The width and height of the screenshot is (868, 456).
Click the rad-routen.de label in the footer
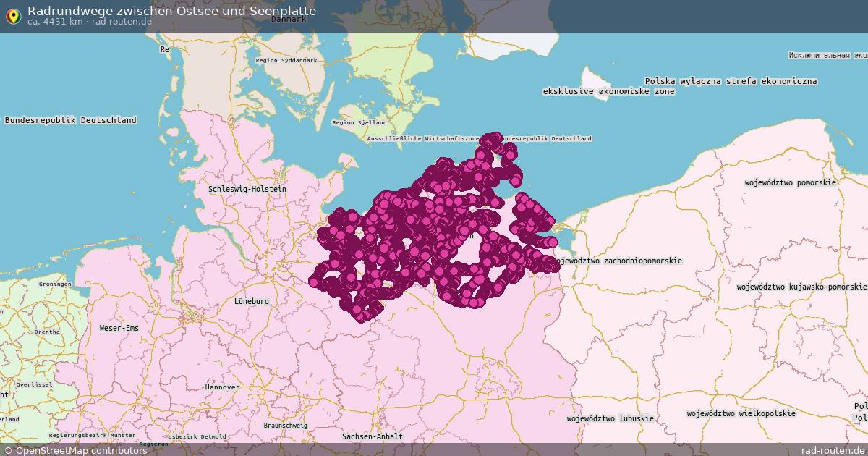[830, 448]
